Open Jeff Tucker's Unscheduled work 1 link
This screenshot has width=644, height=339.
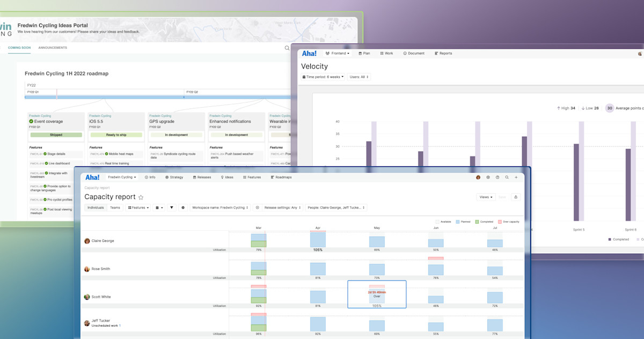click(106, 326)
